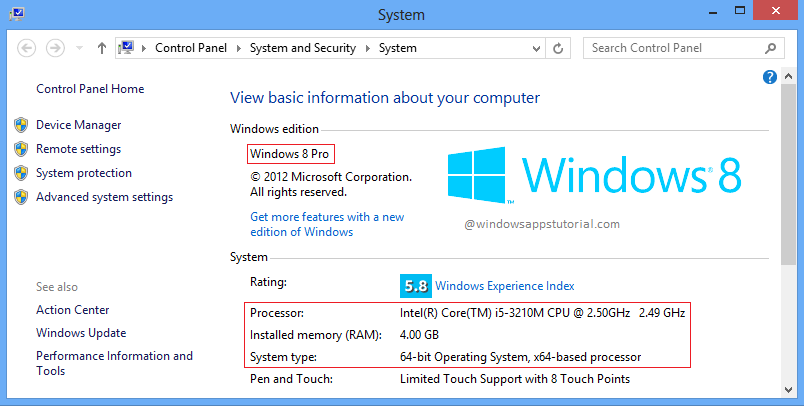The height and width of the screenshot is (406, 804).
Task: Open the recent locations dropdown arrow
Action: [80, 48]
